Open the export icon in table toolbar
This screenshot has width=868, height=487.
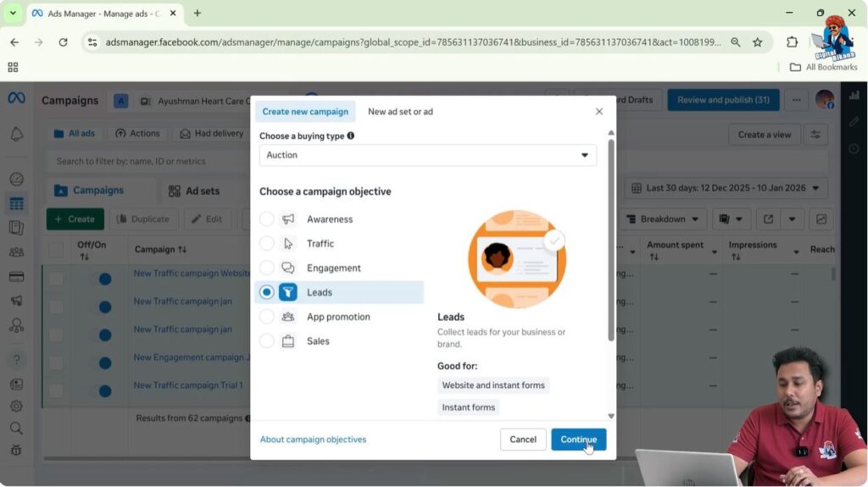coord(768,219)
